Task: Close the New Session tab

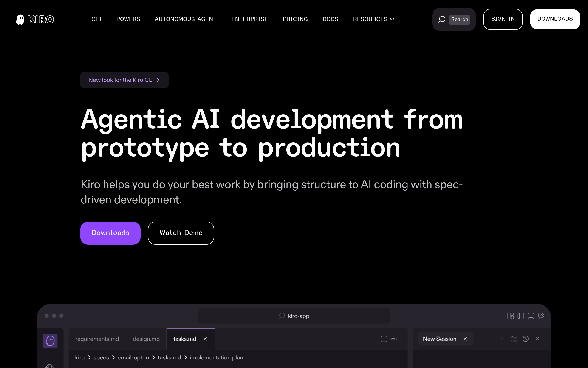Action: [465, 339]
